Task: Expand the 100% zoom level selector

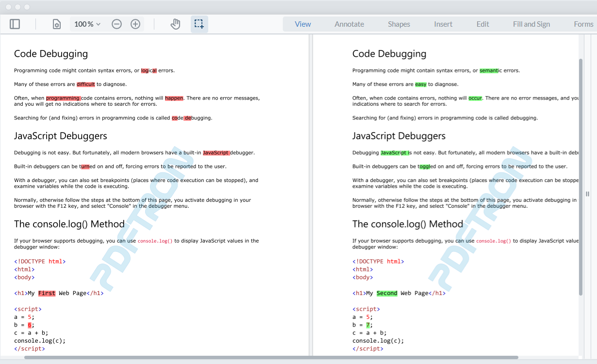Action: (x=87, y=23)
